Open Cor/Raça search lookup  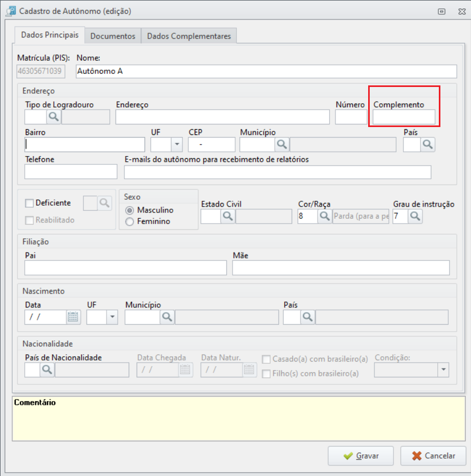pos(324,217)
